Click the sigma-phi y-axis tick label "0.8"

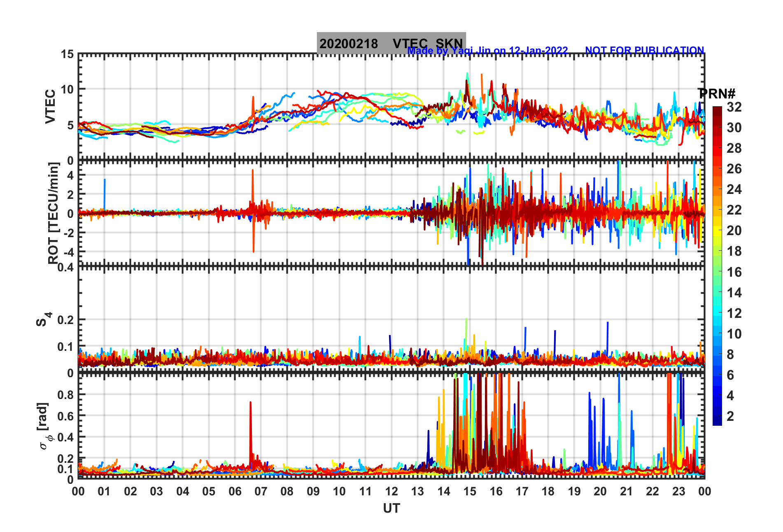pos(66,394)
